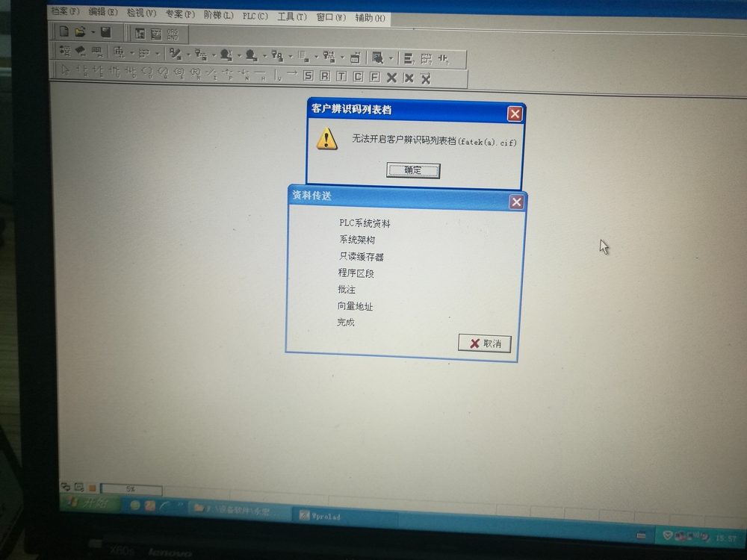Expand dropdown arrow beside the monitor window icon
747x560 pixels.
pos(390,57)
